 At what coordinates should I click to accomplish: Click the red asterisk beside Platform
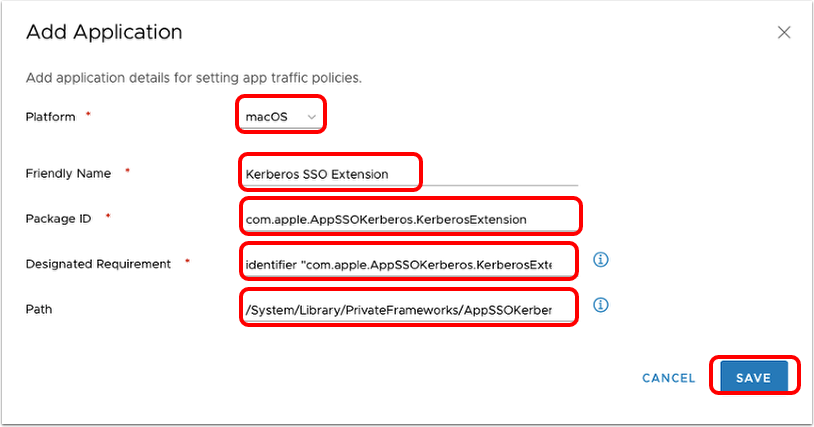[x=88, y=116]
